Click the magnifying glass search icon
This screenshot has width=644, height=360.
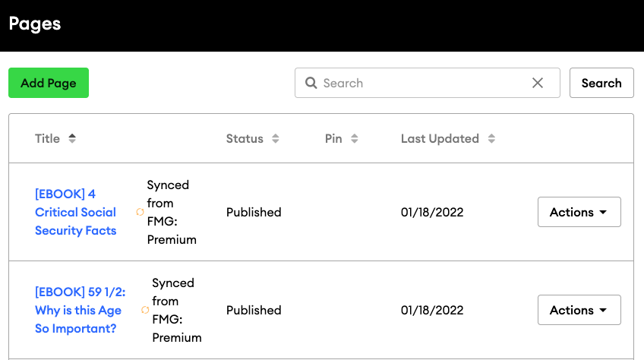tap(311, 83)
